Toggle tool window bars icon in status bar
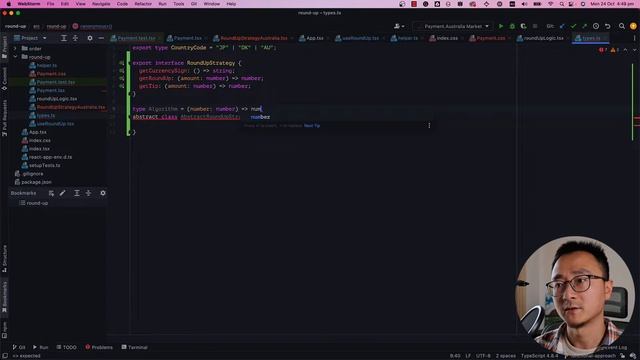The width and height of the screenshot is (640, 360). 4,356
